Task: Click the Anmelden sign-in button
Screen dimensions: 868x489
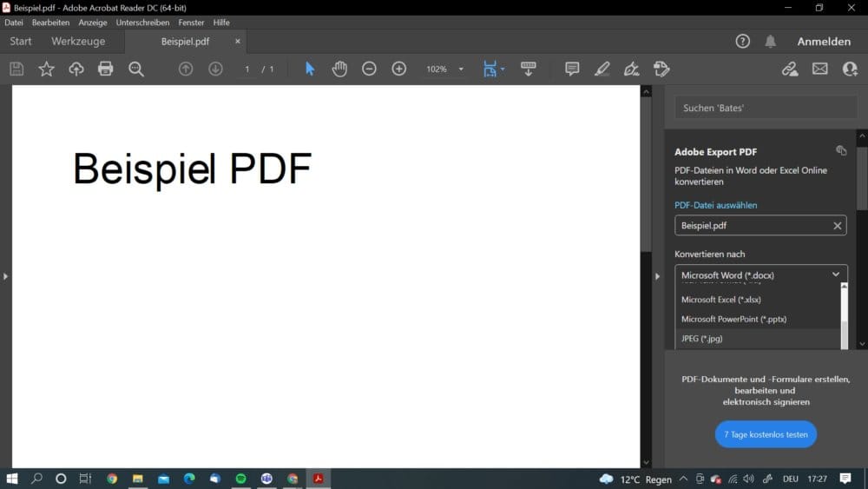Action: tap(824, 42)
